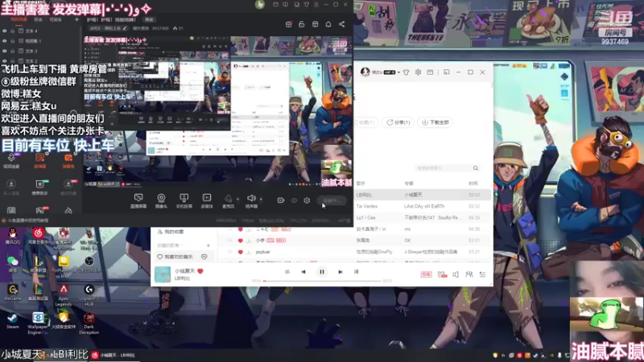Add a new scene with plus icon
This screenshot has width=644, height=362.
(x=76, y=19)
